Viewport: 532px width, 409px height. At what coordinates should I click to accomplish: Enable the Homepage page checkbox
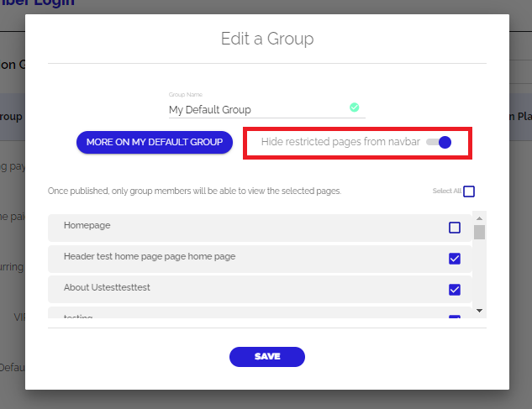coord(455,228)
